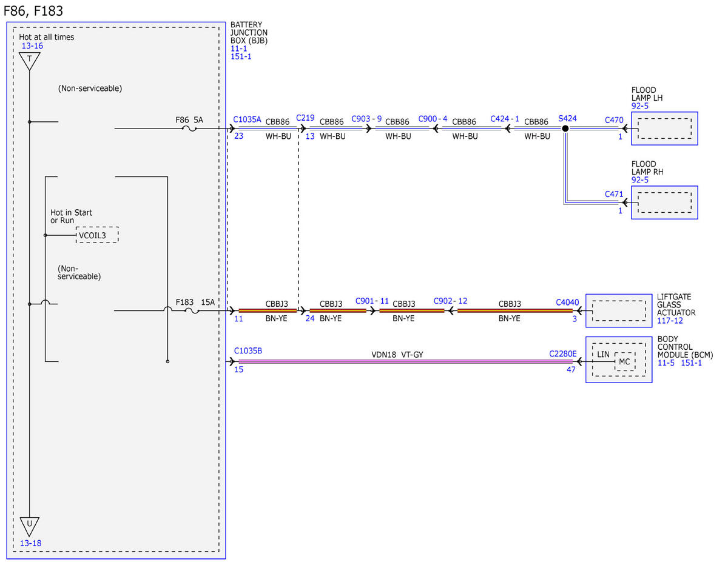Click the F183 15A fuse symbol

[192, 311]
